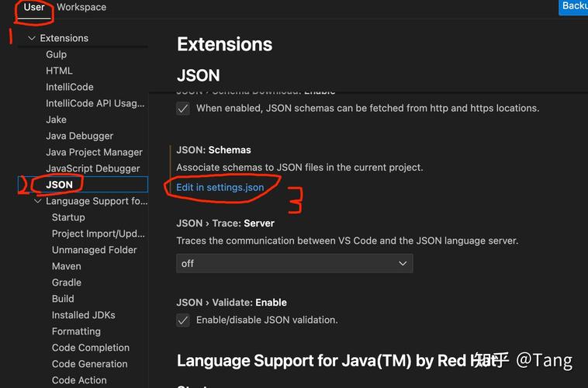Click the JSON Trace: Server setting title

(x=226, y=223)
